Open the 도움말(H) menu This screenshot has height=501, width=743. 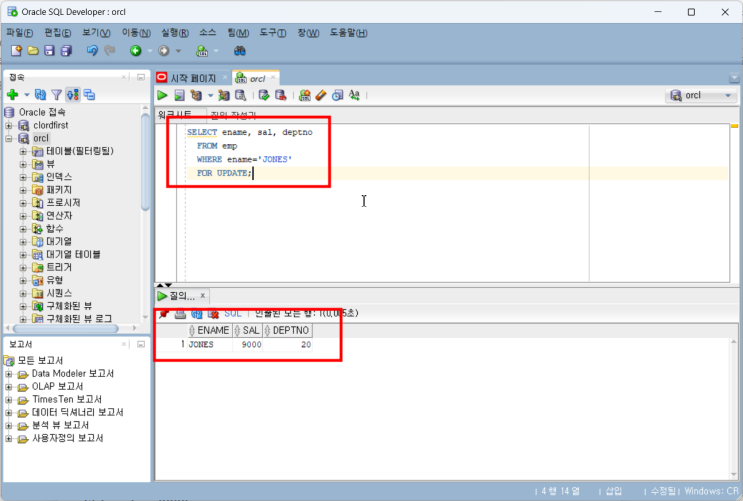pyautogui.click(x=348, y=33)
